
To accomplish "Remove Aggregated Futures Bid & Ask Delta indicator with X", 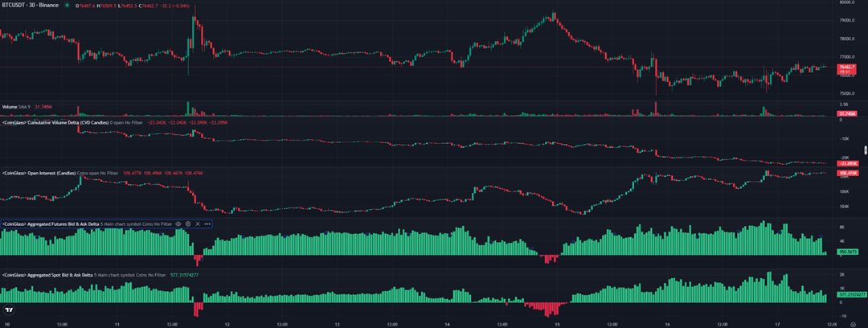I will [x=198, y=223].
